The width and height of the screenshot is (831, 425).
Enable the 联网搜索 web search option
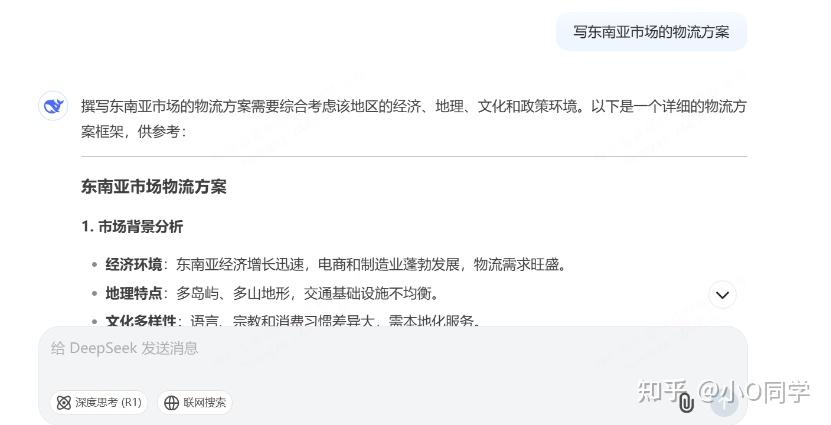[x=196, y=403]
